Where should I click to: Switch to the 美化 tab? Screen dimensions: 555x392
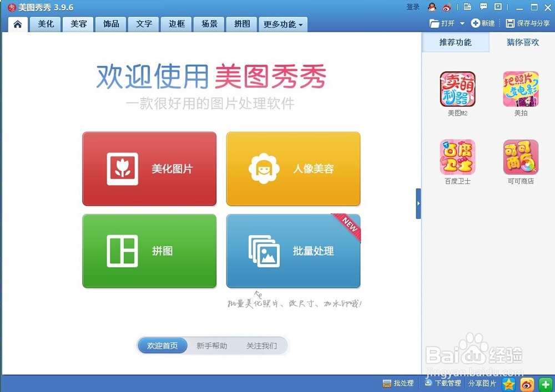coord(45,24)
